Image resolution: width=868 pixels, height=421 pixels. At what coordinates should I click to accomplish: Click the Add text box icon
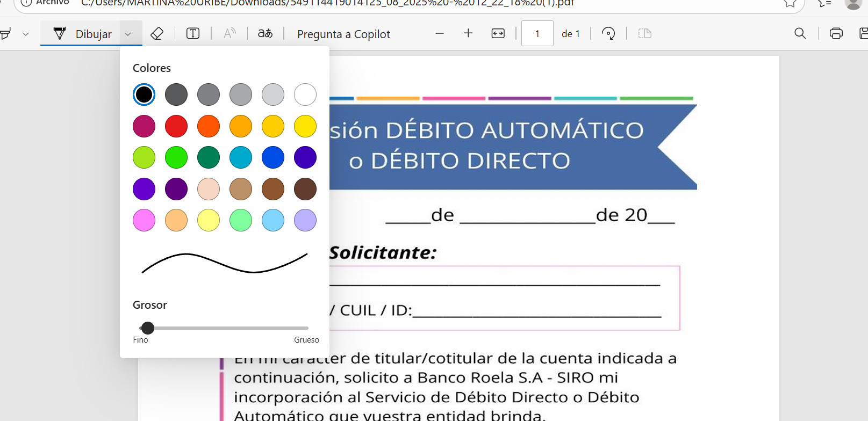coord(193,34)
